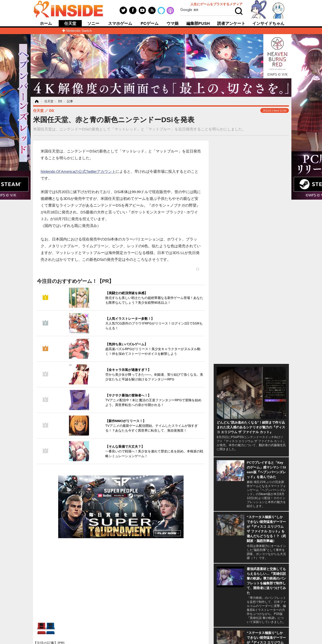Click the rank 1 game thumbnail
Viewport: 322px width, 644px height.
pos(79,298)
